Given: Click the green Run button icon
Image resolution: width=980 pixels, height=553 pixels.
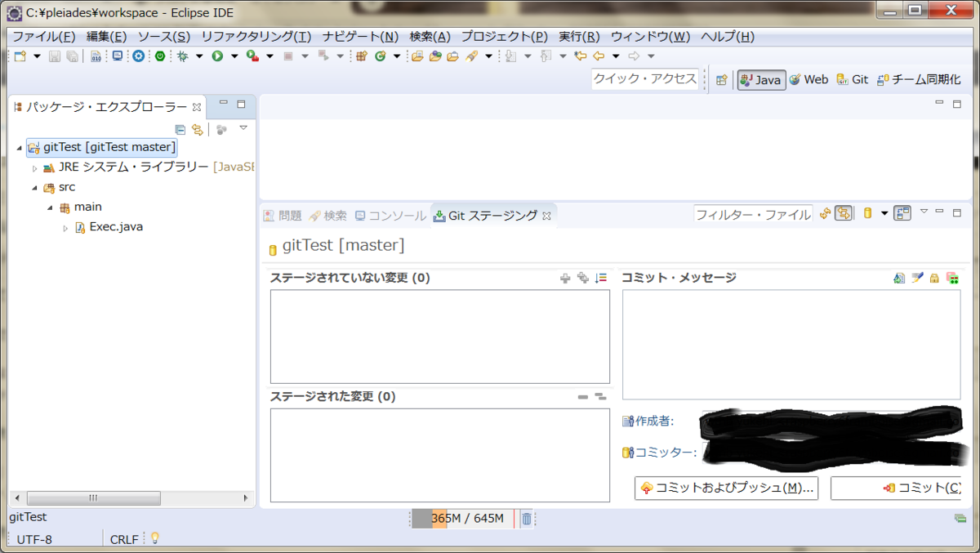Looking at the screenshot, I should click(217, 56).
